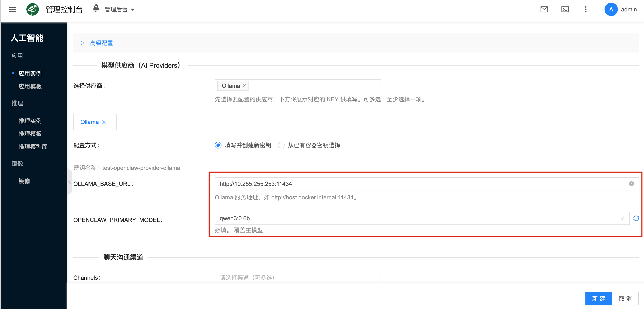This screenshot has height=309, width=644.
Task: Select 从已有容器密钥选择 radio option
Action: [x=281, y=145]
